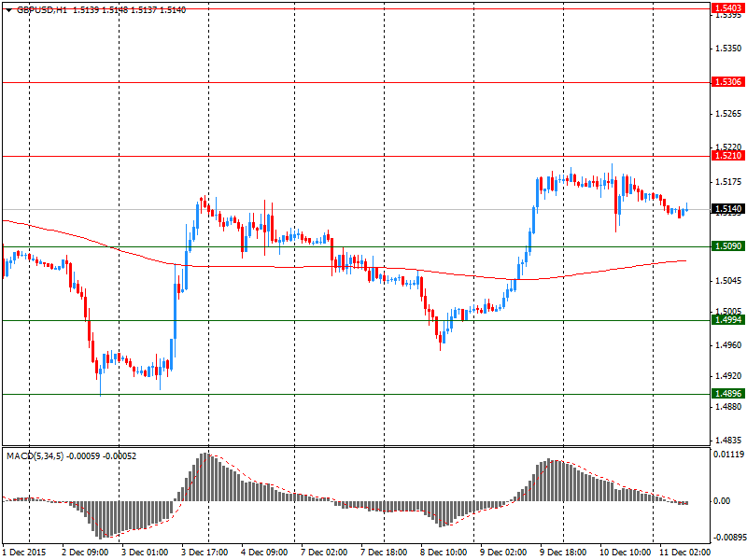
Task: Click the 7 Dec 02:00 time label
Action: [x=324, y=553]
